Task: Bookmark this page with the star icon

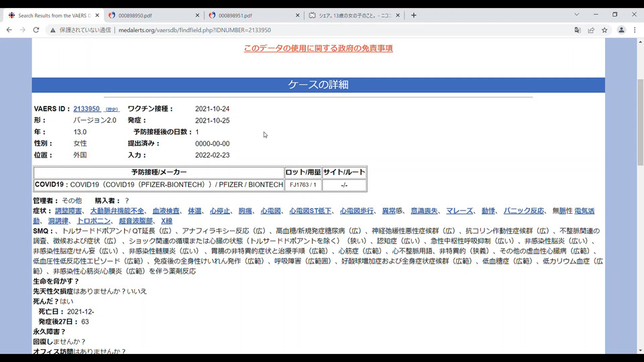Action: point(604,30)
